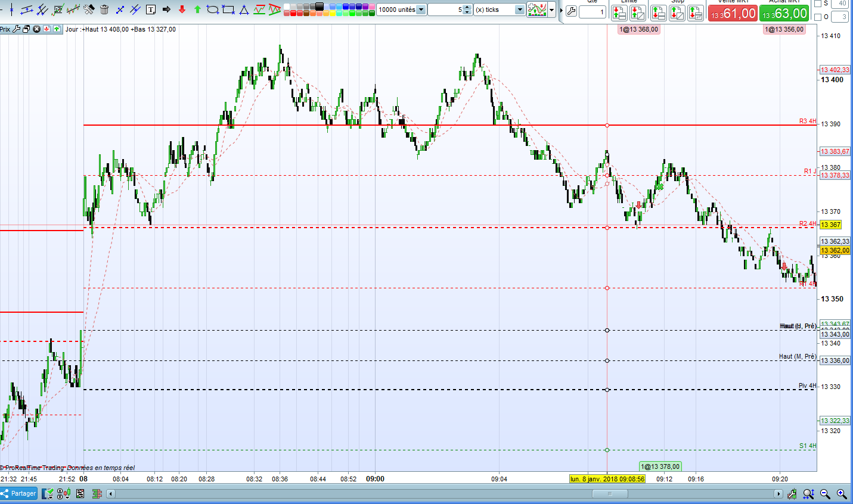Viewport: 853px width, 504px height.
Task: Pick the white color swatch
Action: (x=287, y=7)
